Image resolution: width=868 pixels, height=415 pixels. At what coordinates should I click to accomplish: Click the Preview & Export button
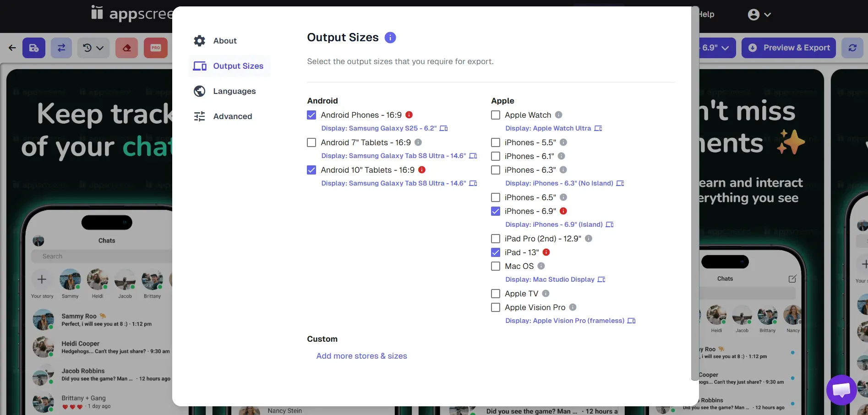[x=789, y=48]
